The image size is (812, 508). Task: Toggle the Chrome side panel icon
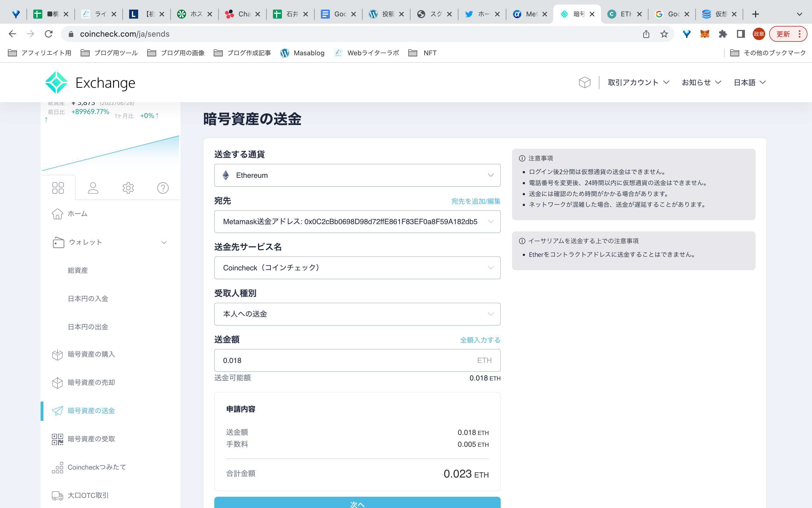[741, 34]
